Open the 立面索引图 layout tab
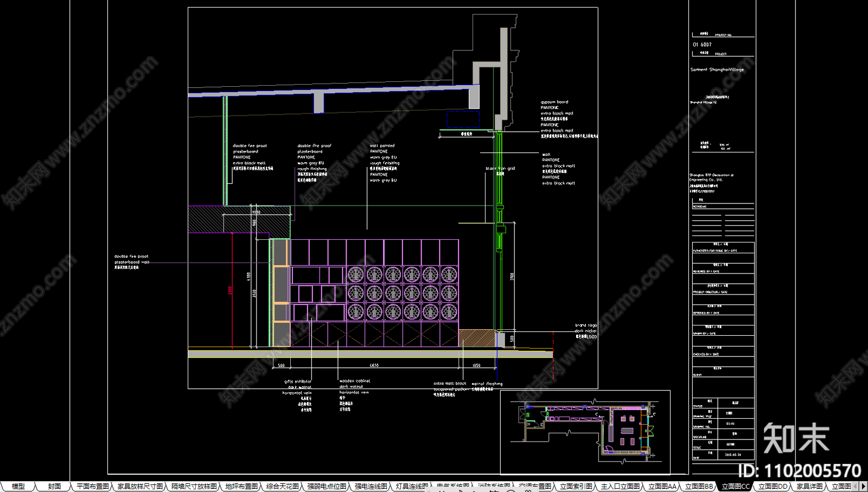The width and height of the screenshot is (868, 492). click(x=576, y=487)
